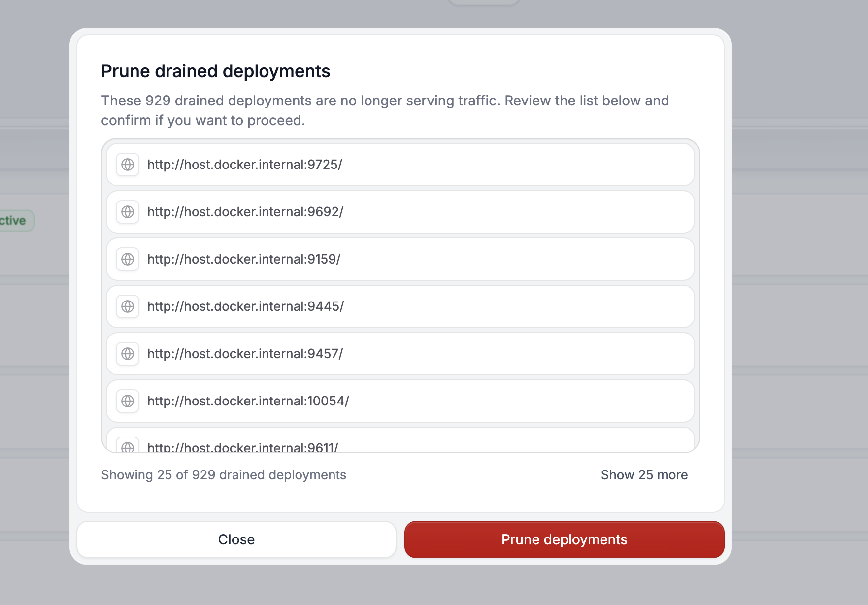The width and height of the screenshot is (868, 605).
Task: Click the 'Prune drained deployments' heading
Action: (x=216, y=71)
